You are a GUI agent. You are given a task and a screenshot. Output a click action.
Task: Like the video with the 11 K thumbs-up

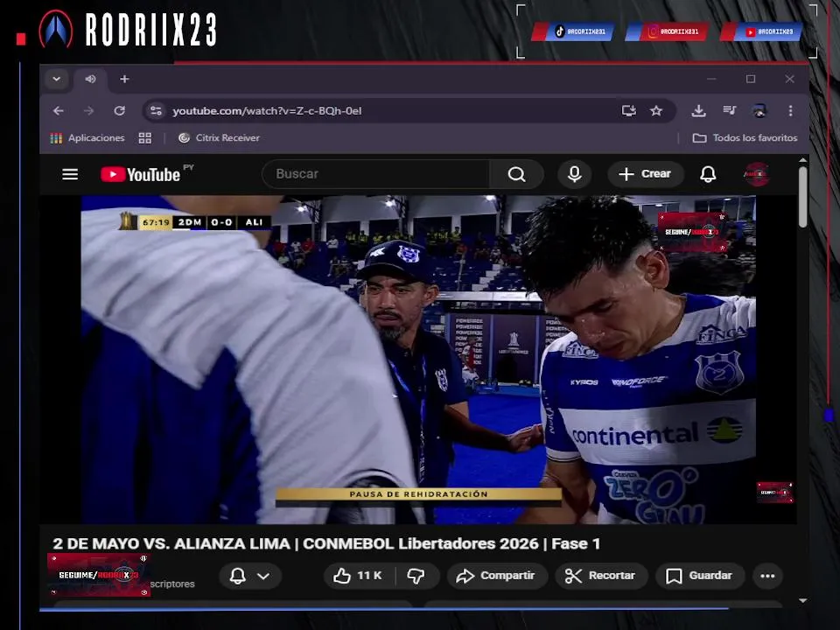(x=357, y=576)
